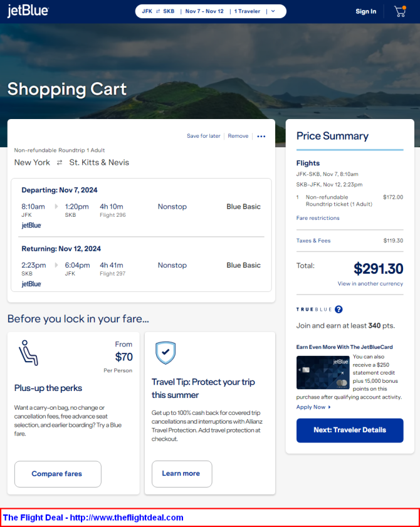420x527 pixels.
Task: Click the JetBlue credit card image
Action: click(323, 372)
